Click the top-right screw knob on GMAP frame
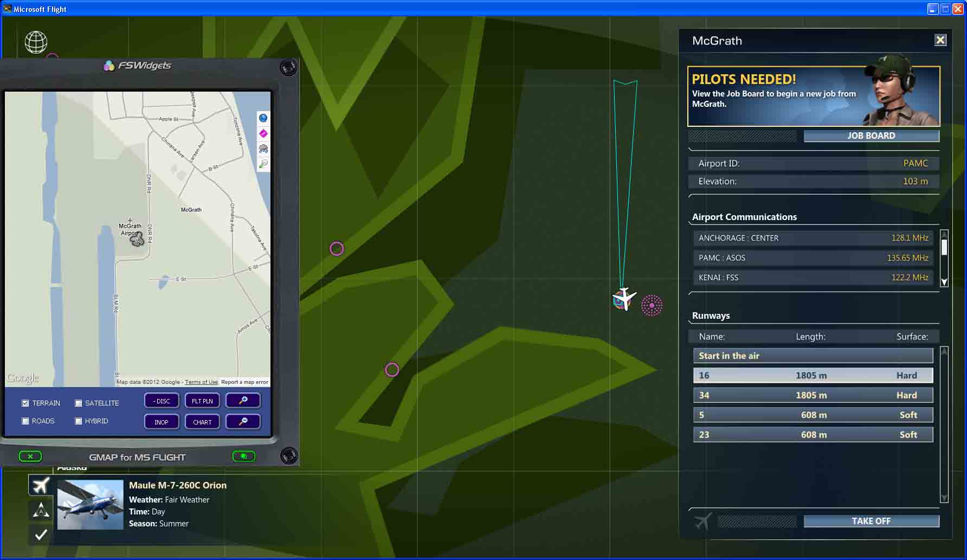Screen dimensions: 967x560 [x=288, y=67]
